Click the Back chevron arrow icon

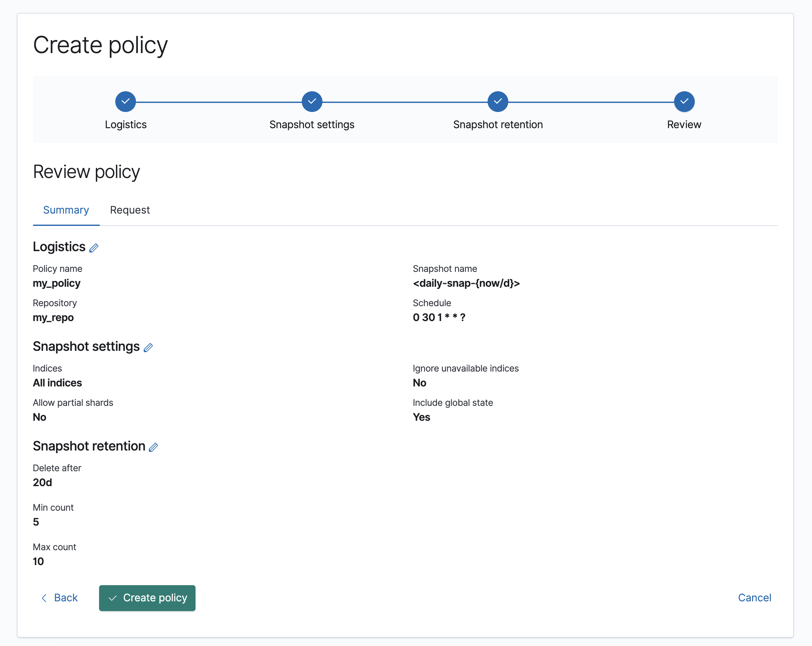click(44, 598)
